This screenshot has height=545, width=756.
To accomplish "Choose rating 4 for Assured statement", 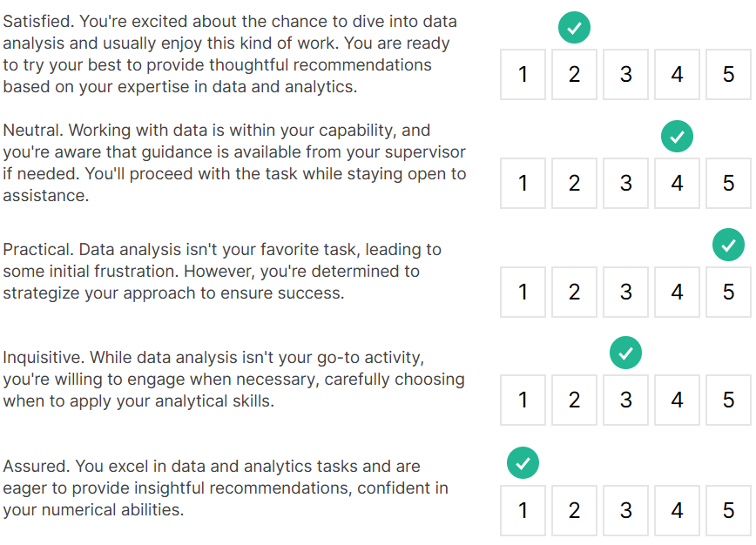I will pyautogui.click(x=678, y=510).
